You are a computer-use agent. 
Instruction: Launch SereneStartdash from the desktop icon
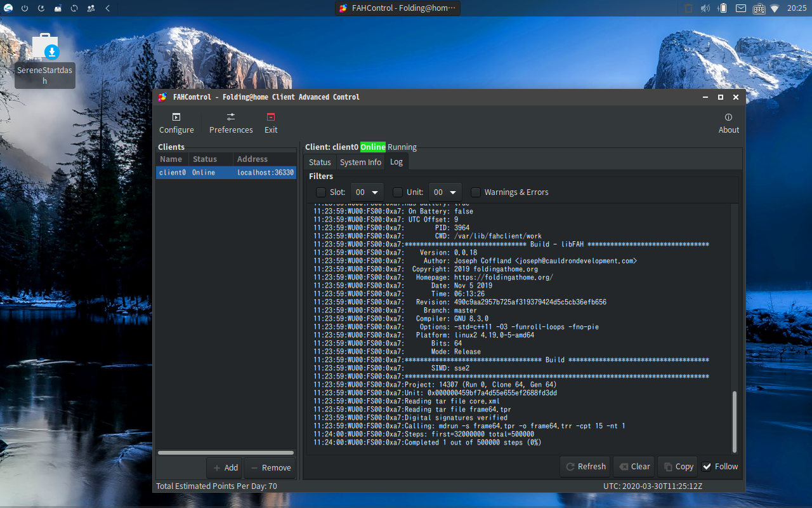click(44, 48)
